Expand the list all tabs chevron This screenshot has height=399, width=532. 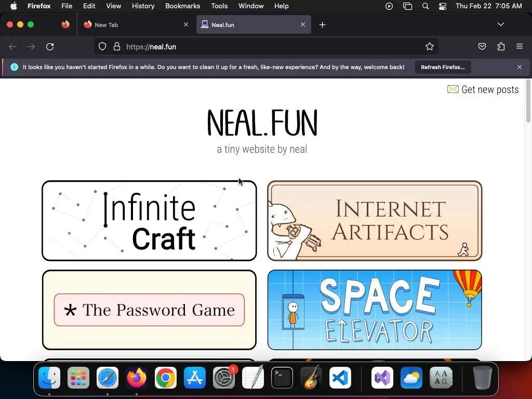point(501,24)
